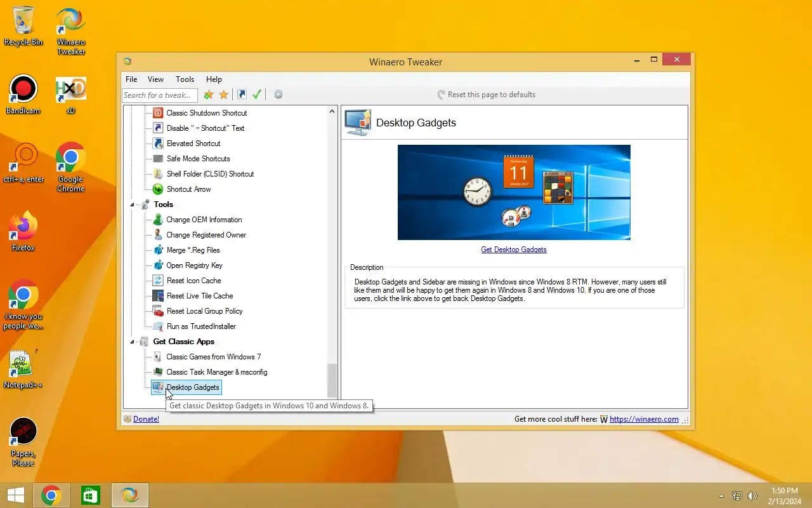Open bookmarks with the gold star icon
The width and height of the screenshot is (812, 508).
pos(223,95)
